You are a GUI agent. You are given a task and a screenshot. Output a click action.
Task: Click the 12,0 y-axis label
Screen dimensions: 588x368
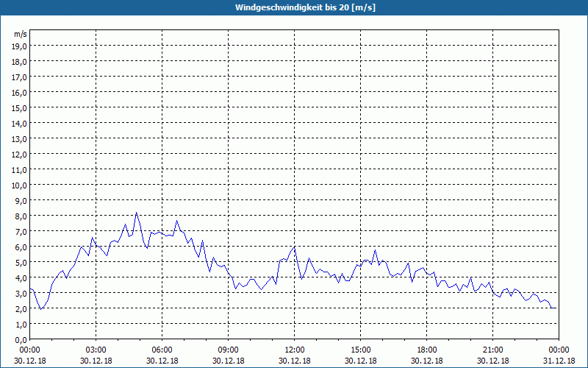pos(20,155)
